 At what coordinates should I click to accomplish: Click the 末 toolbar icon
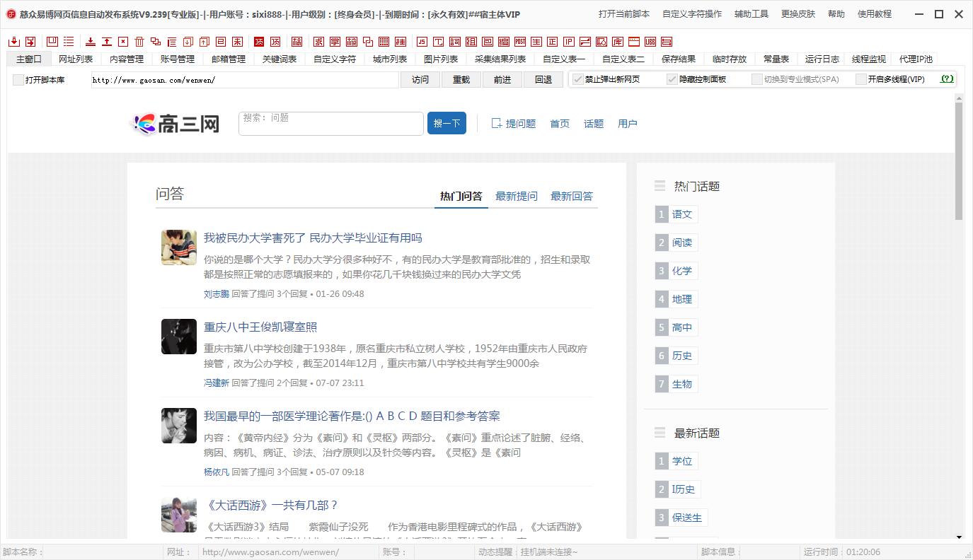pyautogui.click(x=238, y=42)
